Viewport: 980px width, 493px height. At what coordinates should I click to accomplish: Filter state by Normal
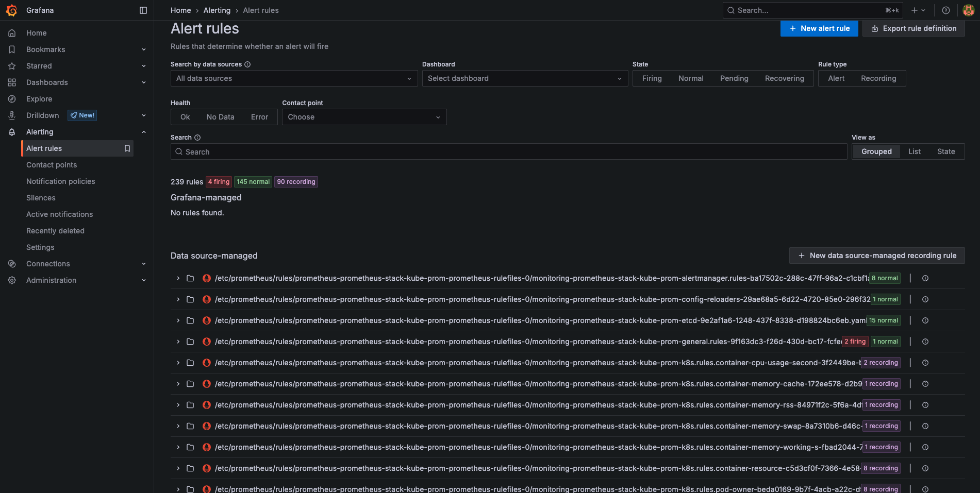point(691,78)
